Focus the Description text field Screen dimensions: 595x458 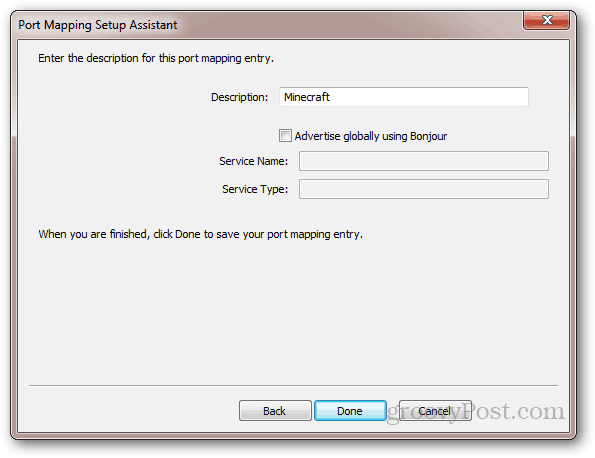click(404, 97)
